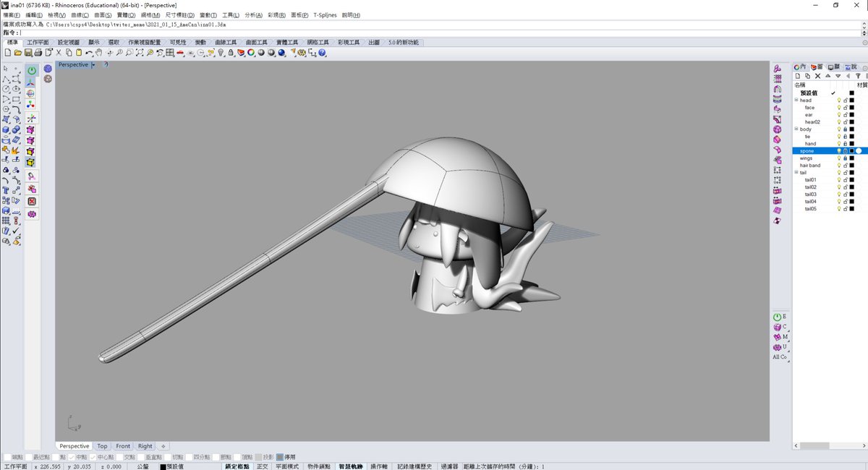Image resolution: width=868 pixels, height=470 pixels.
Task: Click the four-viewport layout icon
Action: tap(169, 53)
